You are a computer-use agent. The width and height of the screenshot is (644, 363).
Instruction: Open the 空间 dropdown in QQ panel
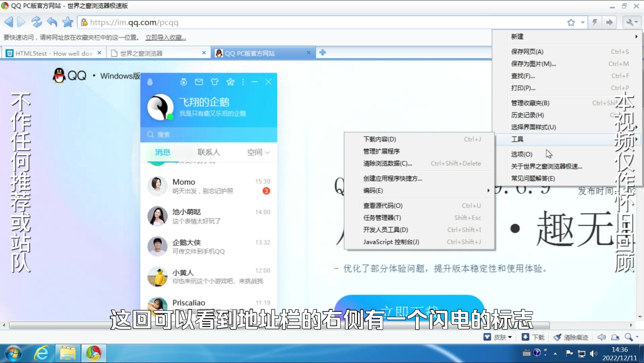pos(258,152)
